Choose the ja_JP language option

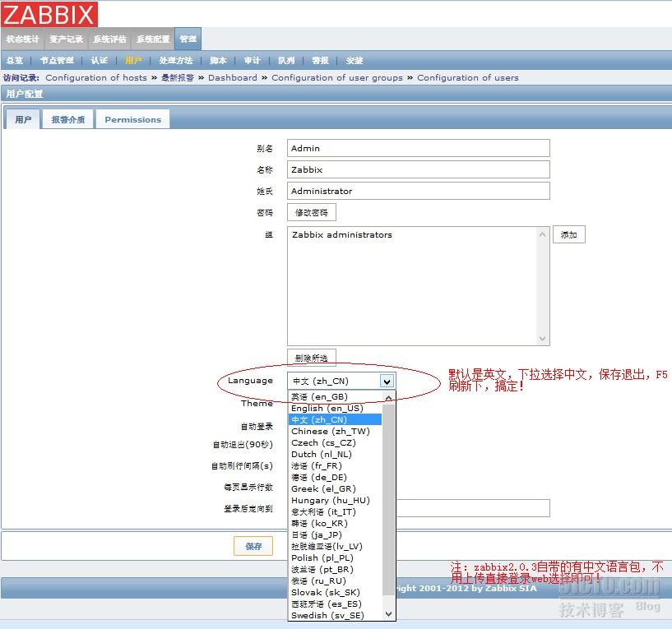(335, 534)
